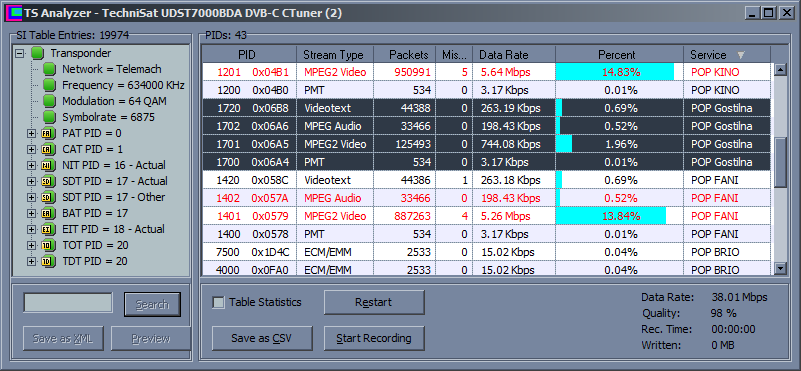Click Save as CSV button
The width and height of the screenshot is (801, 371).
click(262, 338)
